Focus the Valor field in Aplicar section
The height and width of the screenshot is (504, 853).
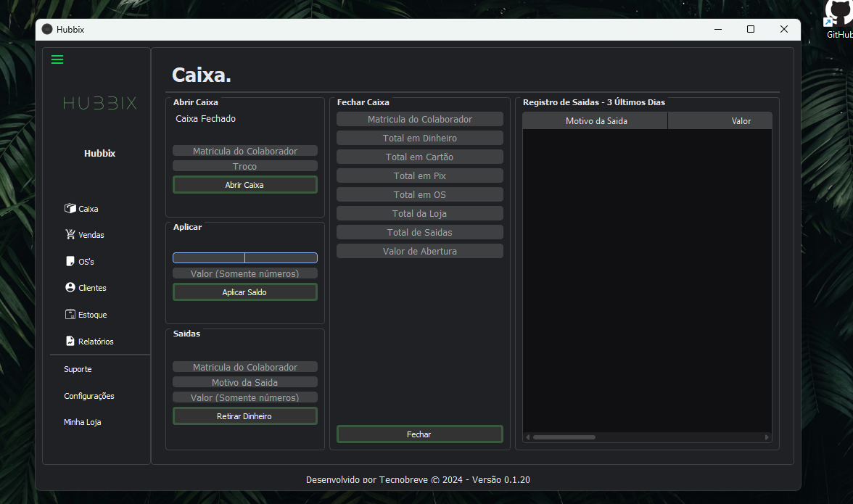[245, 273]
